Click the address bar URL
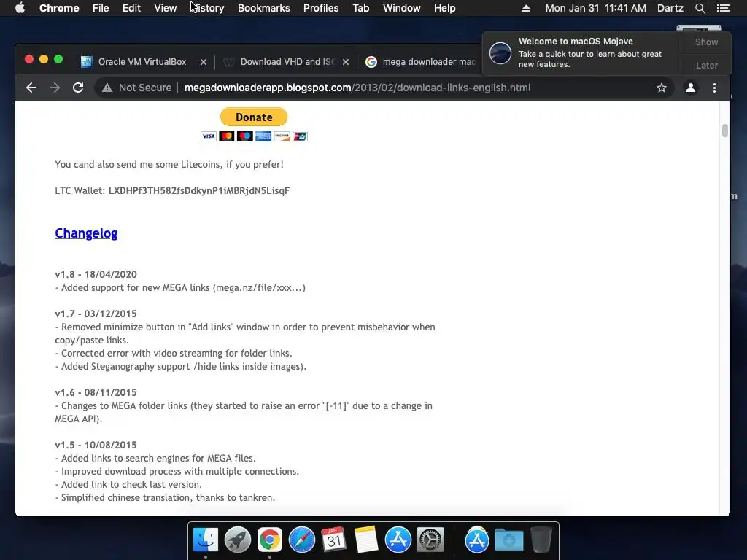 pyautogui.click(x=357, y=87)
